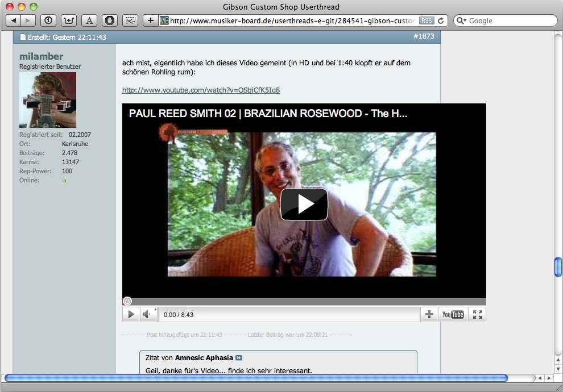Viewport: 563px width, 392px height.
Task: Click the Rep-Power value '100'
Action: (67, 171)
